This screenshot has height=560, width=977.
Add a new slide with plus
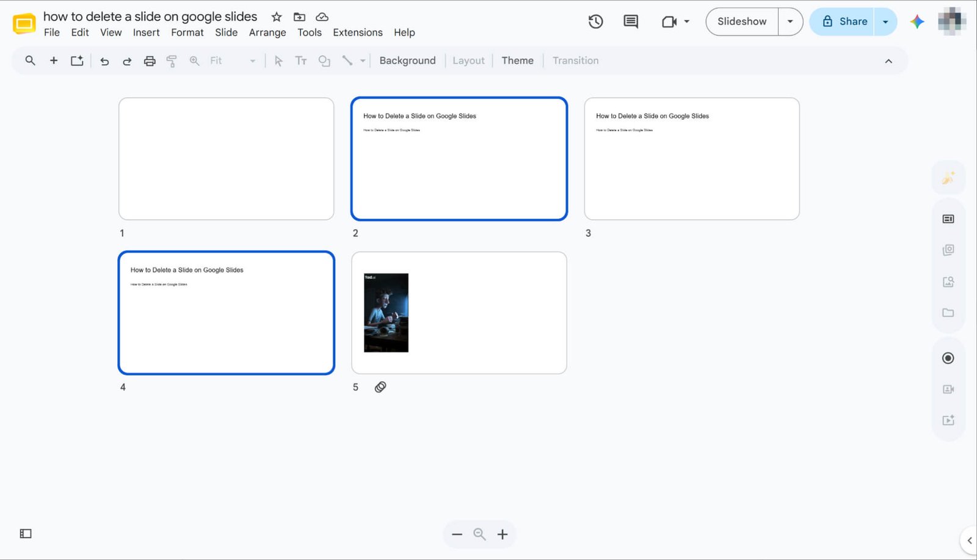54,60
